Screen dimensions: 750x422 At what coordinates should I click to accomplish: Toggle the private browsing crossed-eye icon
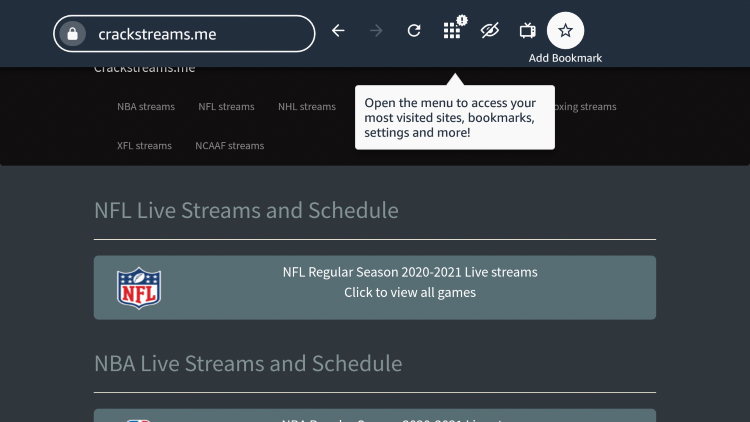coord(490,31)
